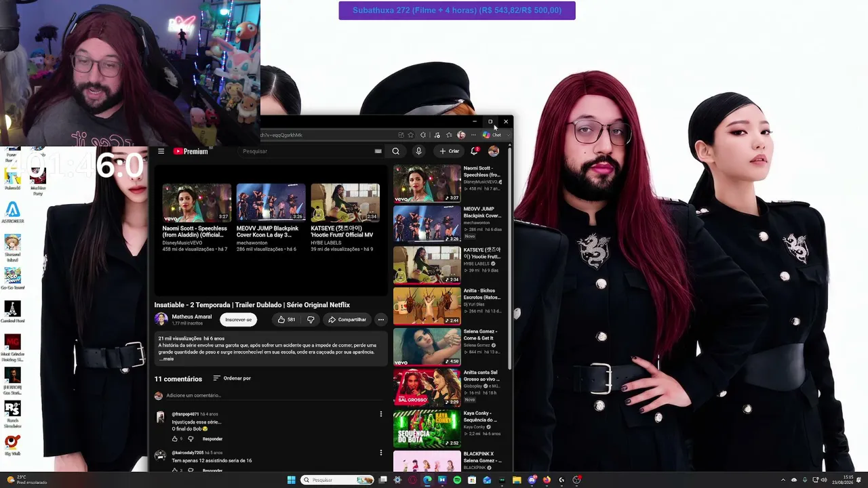Share the video using Compartilhar

(347, 319)
